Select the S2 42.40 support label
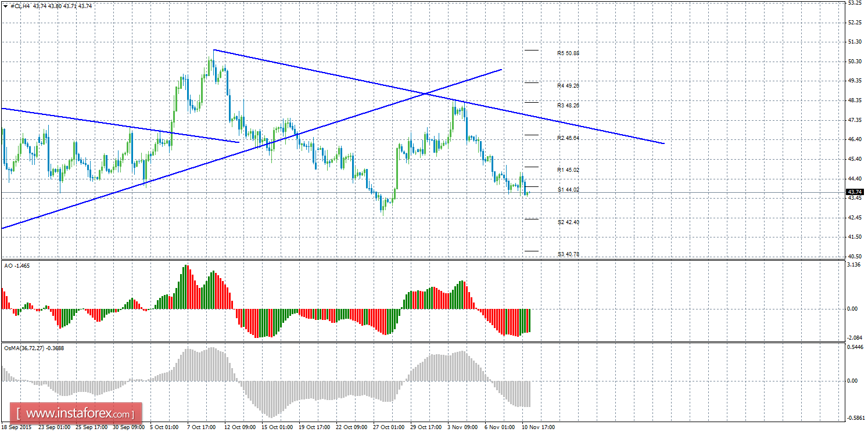The width and height of the screenshot is (868, 432). point(568,222)
